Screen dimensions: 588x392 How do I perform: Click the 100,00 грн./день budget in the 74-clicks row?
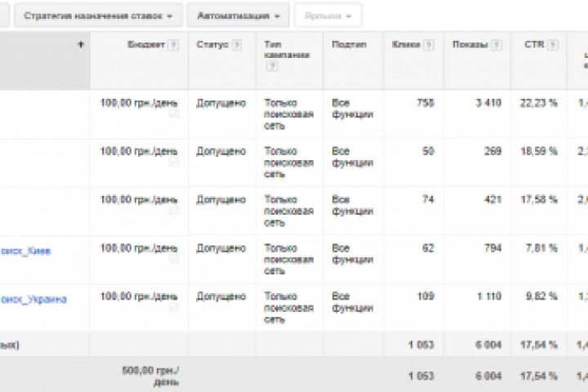click(x=137, y=200)
